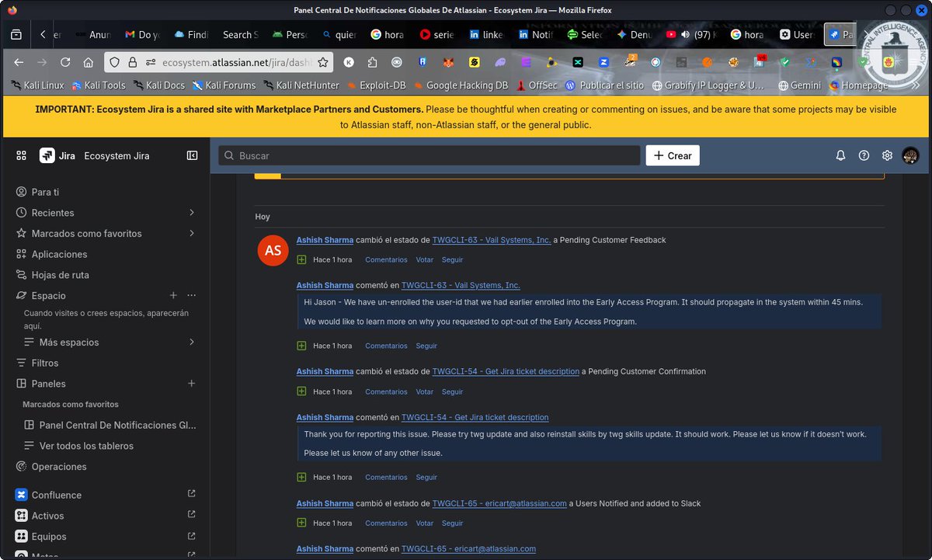Viewport: 932px width, 560px height.
Task: Open Equipos external link icon
Action: (192, 536)
